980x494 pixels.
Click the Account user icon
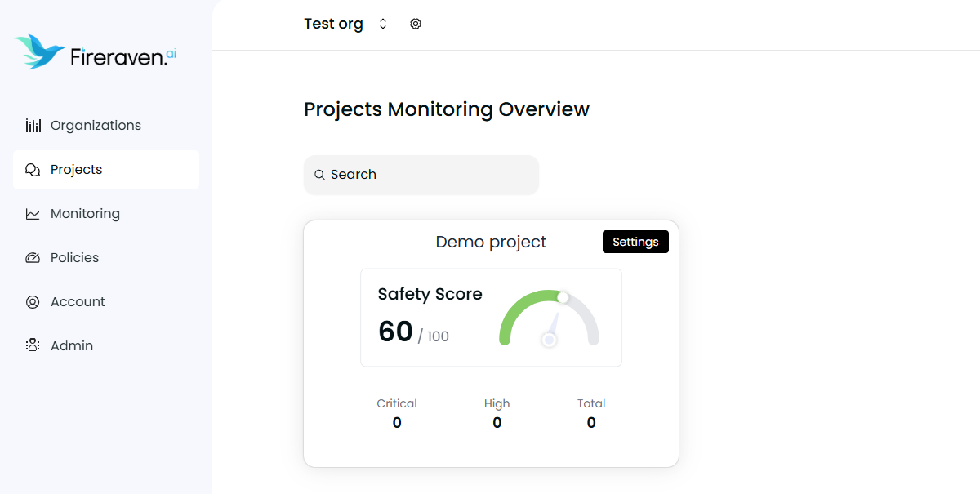pos(33,301)
